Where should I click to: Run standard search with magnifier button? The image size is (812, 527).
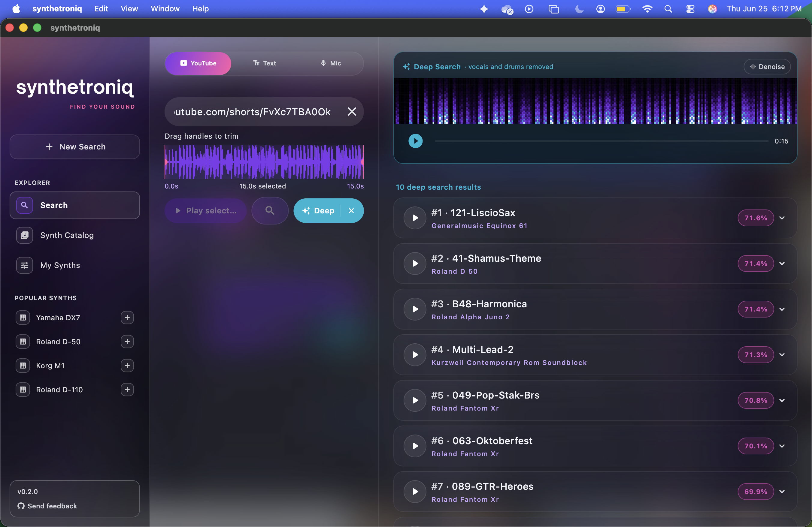[x=270, y=211]
